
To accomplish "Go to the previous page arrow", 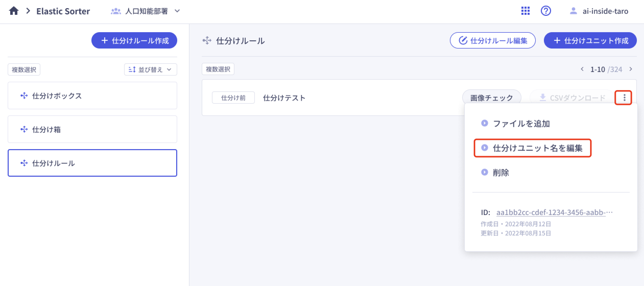I will pos(582,69).
